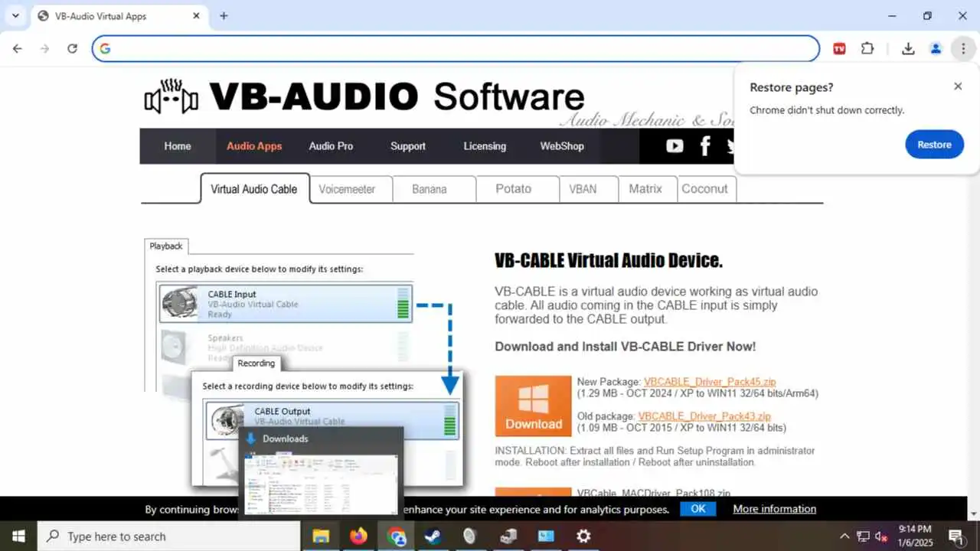Open More information cookie link
980x551 pixels.
coord(775,509)
